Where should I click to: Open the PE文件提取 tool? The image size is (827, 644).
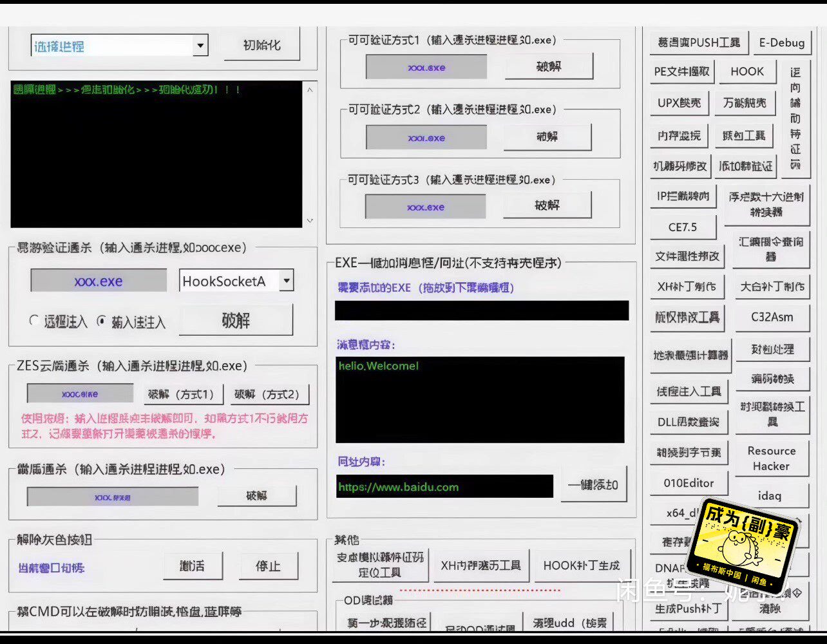681,71
